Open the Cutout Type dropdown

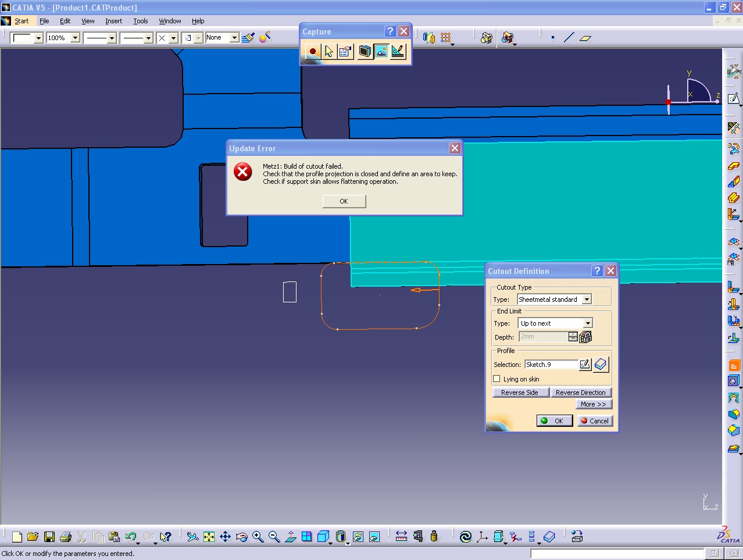pos(587,299)
